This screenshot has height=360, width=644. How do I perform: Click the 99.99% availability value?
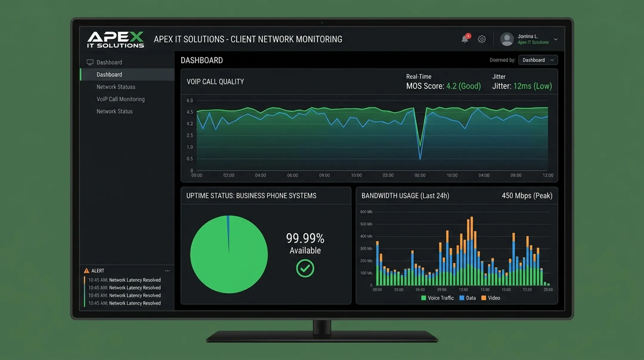coord(305,238)
